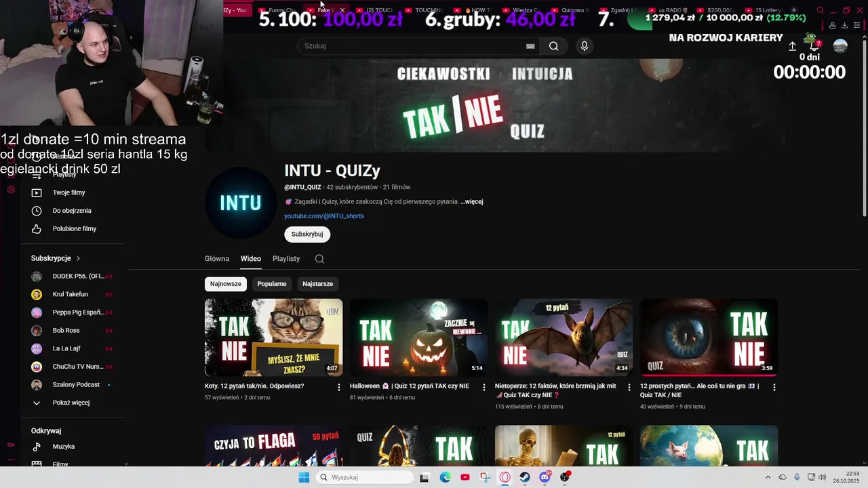The image size is (868, 488).
Task: Open the options menu for the Koty video
Action: pos(339,387)
